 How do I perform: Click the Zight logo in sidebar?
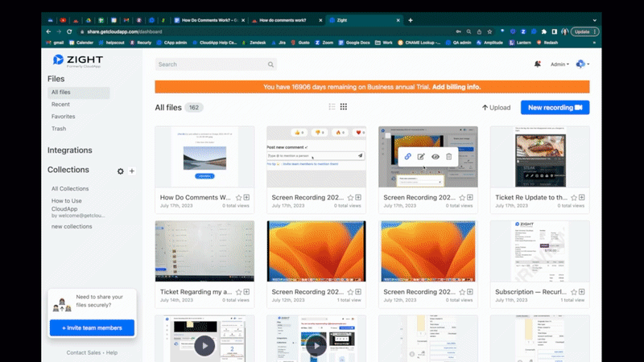click(78, 61)
